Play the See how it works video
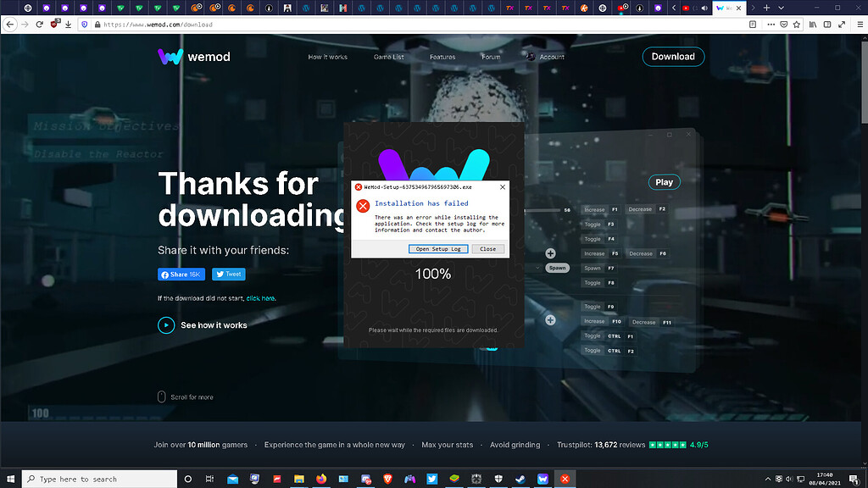The image size is (868, 488). tap(166, 324)
